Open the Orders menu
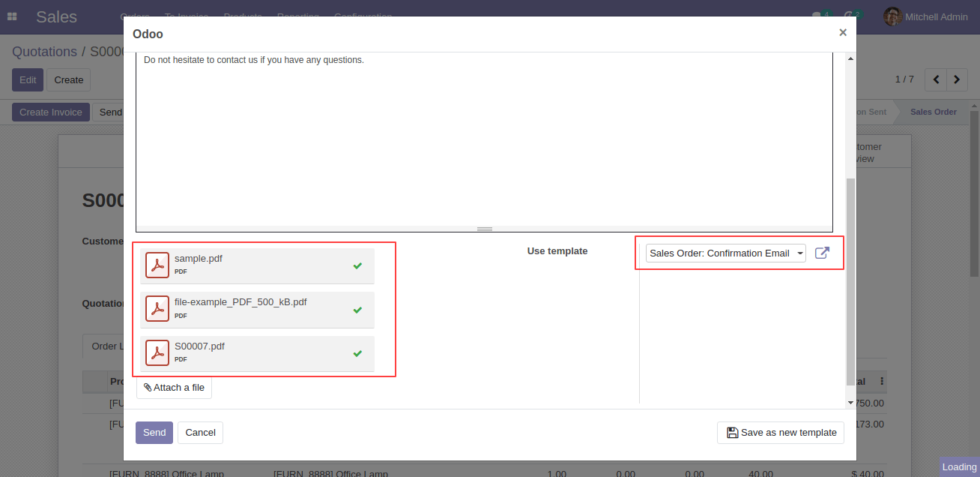Viewport: 980px width, 477px height. pos(135,16)
